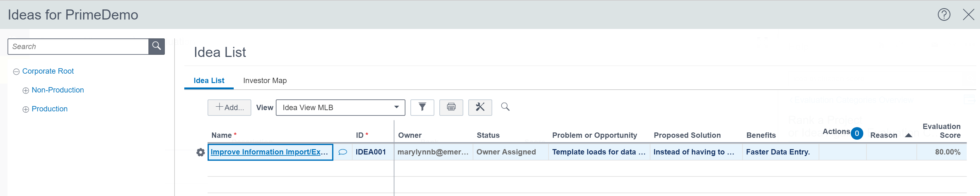Image resolution: width=980 pixels, height=196 pixels.
Task: Click the magnifier search icon in toolbar
Action: coord(505,107)
